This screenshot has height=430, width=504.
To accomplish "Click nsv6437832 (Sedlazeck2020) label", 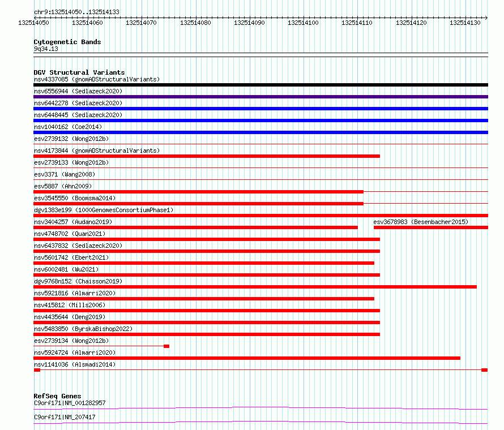I will [78, 246].
